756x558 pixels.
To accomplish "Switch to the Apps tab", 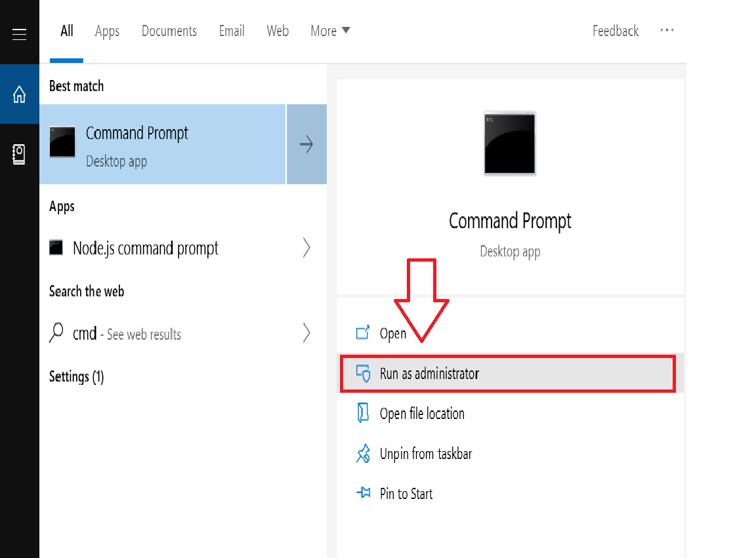I will pos(107,31).
